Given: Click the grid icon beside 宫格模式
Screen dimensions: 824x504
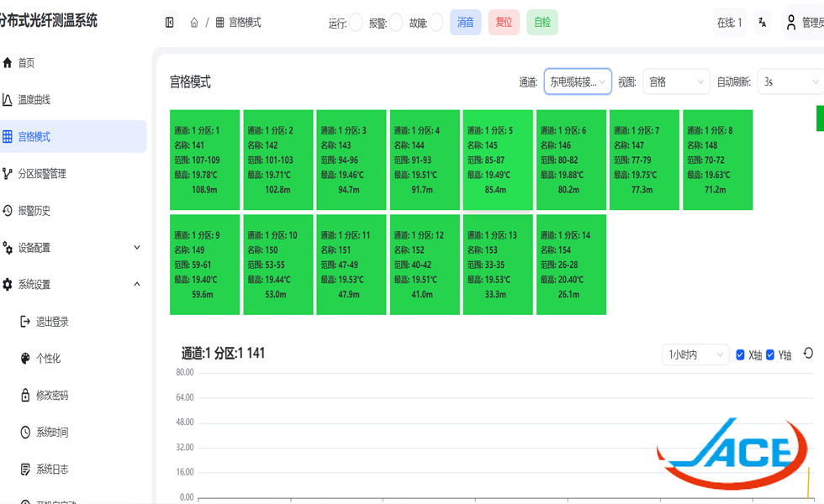Looking at the screenshot, I should pos(8,137).
